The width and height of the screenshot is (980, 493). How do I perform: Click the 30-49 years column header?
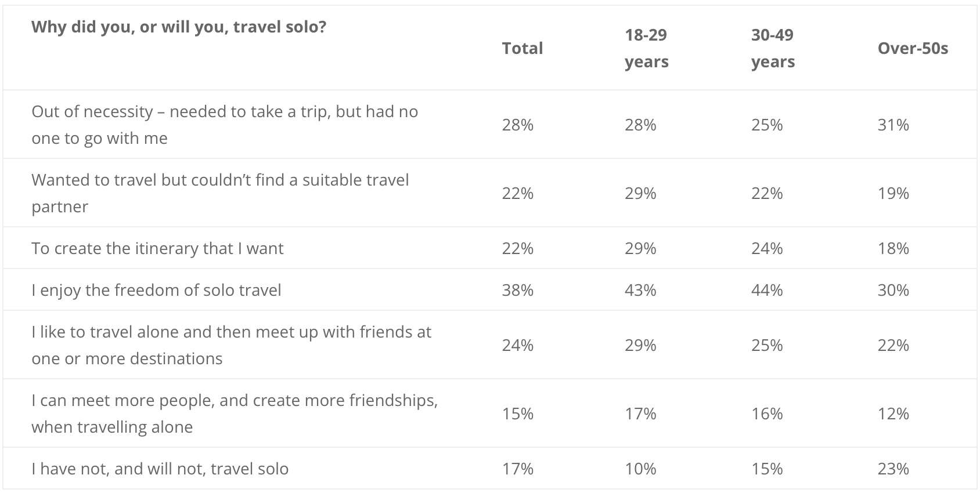[x=773, y=48]
